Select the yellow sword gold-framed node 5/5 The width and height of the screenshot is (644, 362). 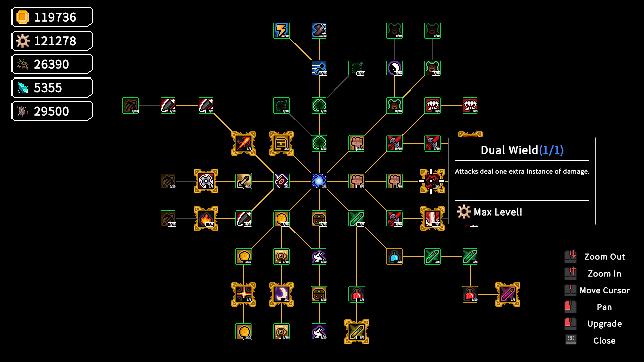point(357,332)
